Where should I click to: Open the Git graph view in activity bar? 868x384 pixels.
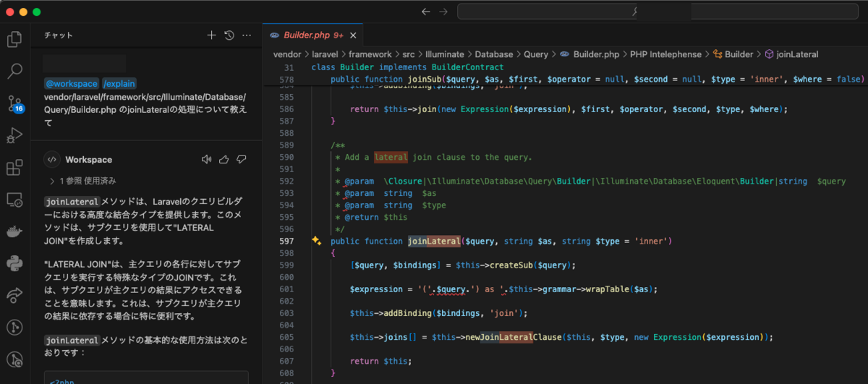[x=14, y=327]
